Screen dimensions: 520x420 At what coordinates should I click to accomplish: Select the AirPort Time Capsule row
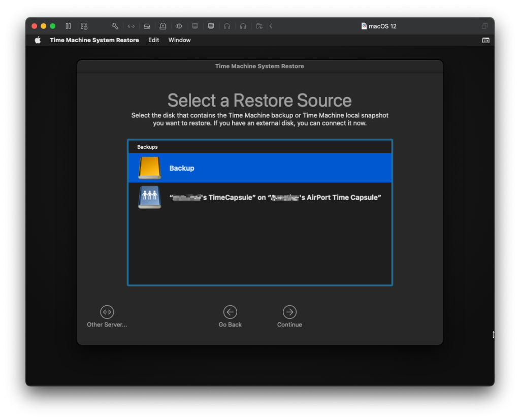pyautogui.click(x=260, y=198)
